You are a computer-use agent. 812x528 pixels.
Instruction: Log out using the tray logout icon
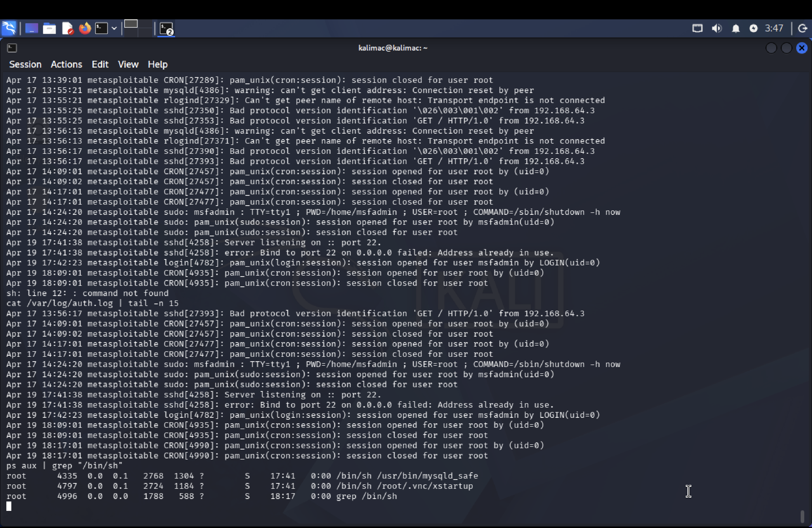click(802, 28)
